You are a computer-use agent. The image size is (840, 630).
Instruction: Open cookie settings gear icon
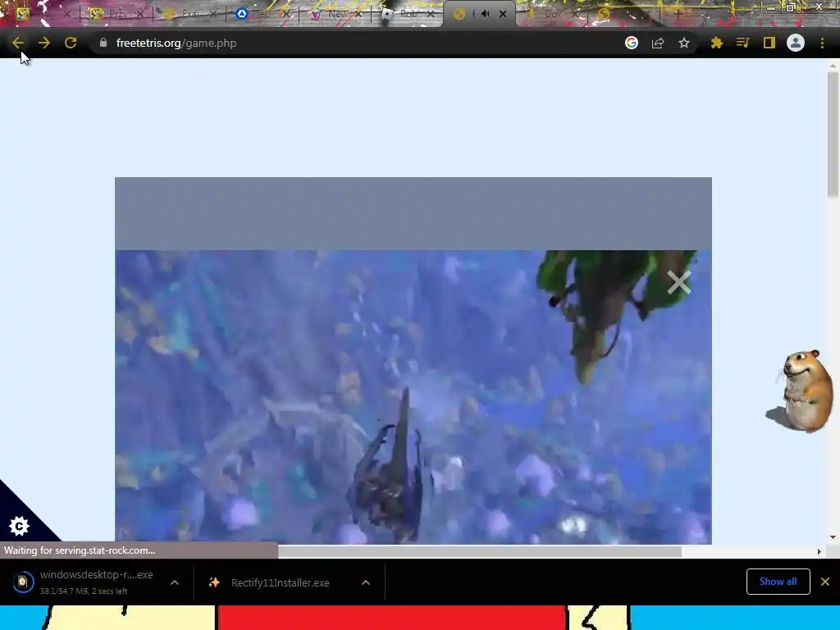[19, 526]
